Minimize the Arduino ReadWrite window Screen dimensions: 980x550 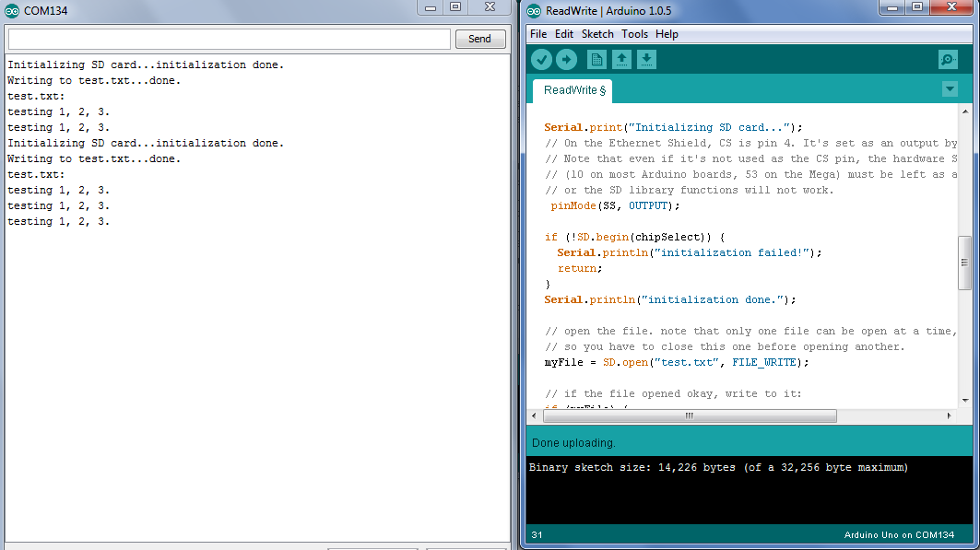click(x=891, y=7)
